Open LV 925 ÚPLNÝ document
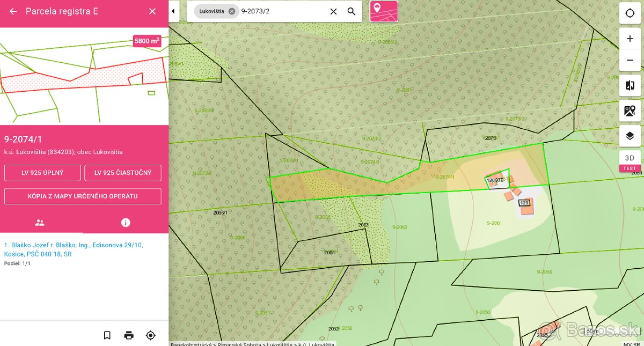The height and width of the screenshot is (346, 644). (x=42, y=173)
